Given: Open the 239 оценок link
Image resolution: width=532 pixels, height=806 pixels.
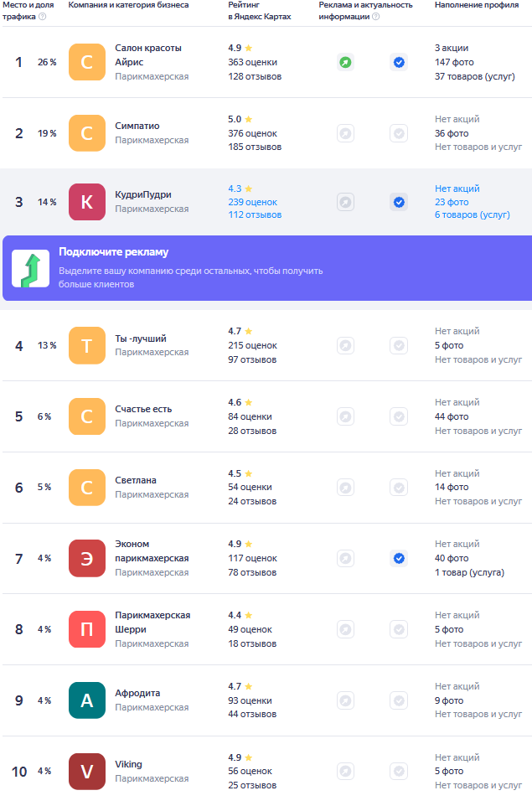Looking at the screenshot, I should pyautogui.click(x=252, y=202).
